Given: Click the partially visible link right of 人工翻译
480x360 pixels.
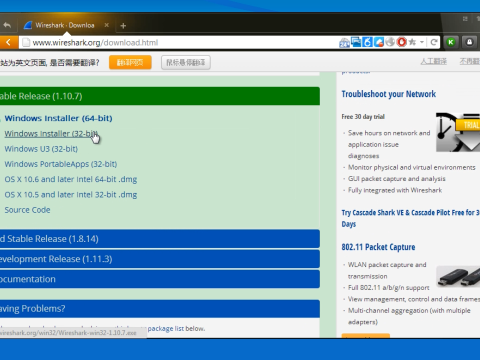Looking at the screenshot, I should (470, 61).
